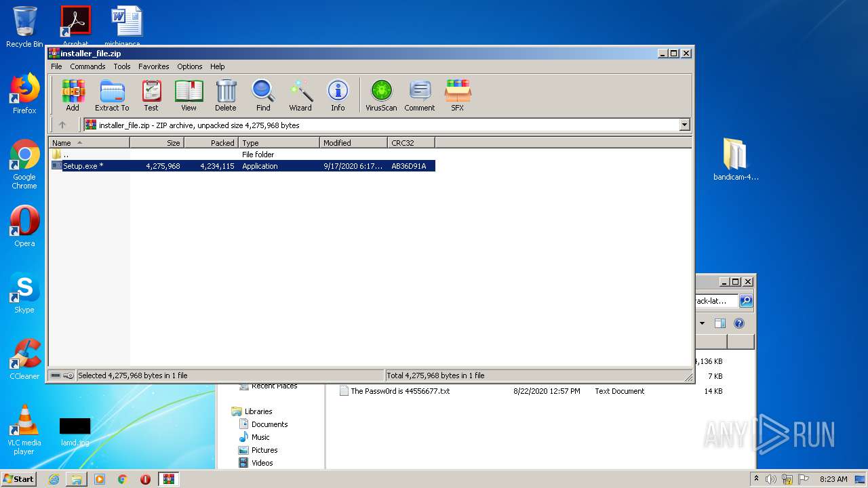Open the archive address bar dropdown
The image size is (868, 488).
click(684, 125)
